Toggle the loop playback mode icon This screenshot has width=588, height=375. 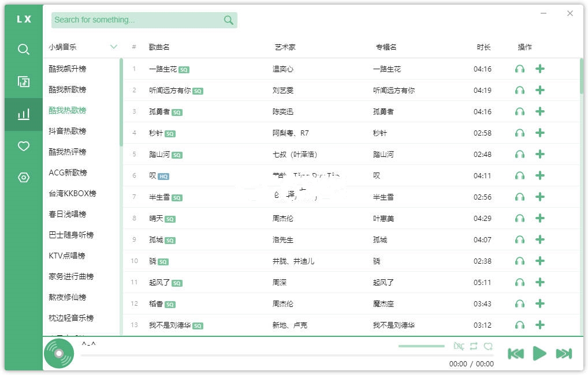tap(474, 346)
